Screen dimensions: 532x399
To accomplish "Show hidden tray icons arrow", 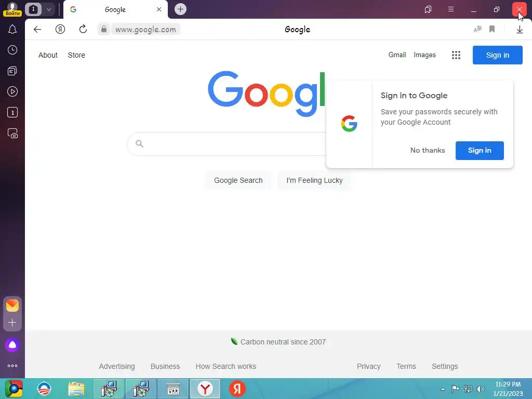I will pyautogui.click(x=443, y=389).
